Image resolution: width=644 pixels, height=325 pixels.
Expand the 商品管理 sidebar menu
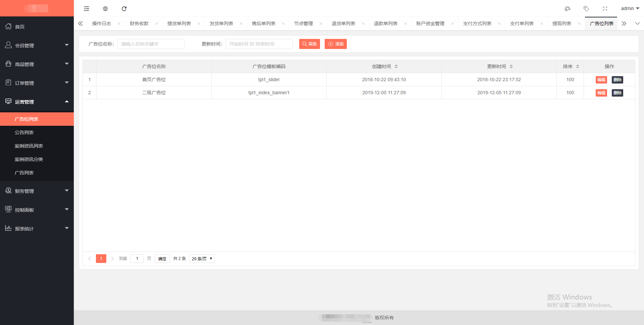coord(37,64)
